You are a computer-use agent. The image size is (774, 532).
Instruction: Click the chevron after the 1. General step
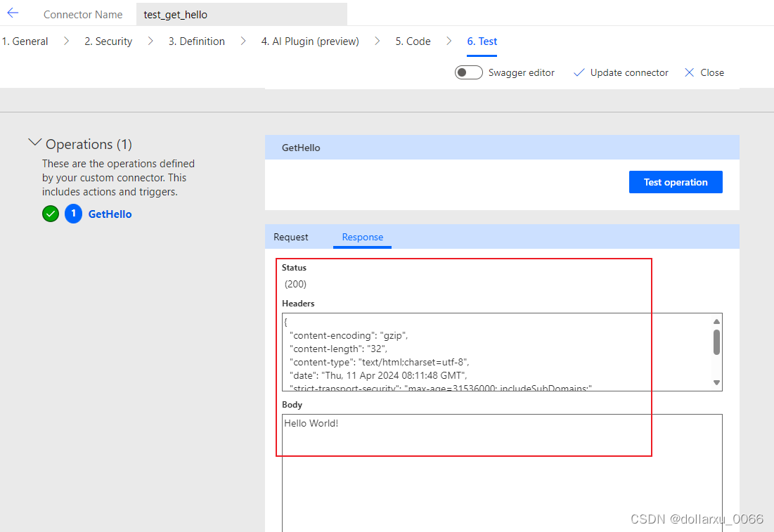click(x=65, y=41)
